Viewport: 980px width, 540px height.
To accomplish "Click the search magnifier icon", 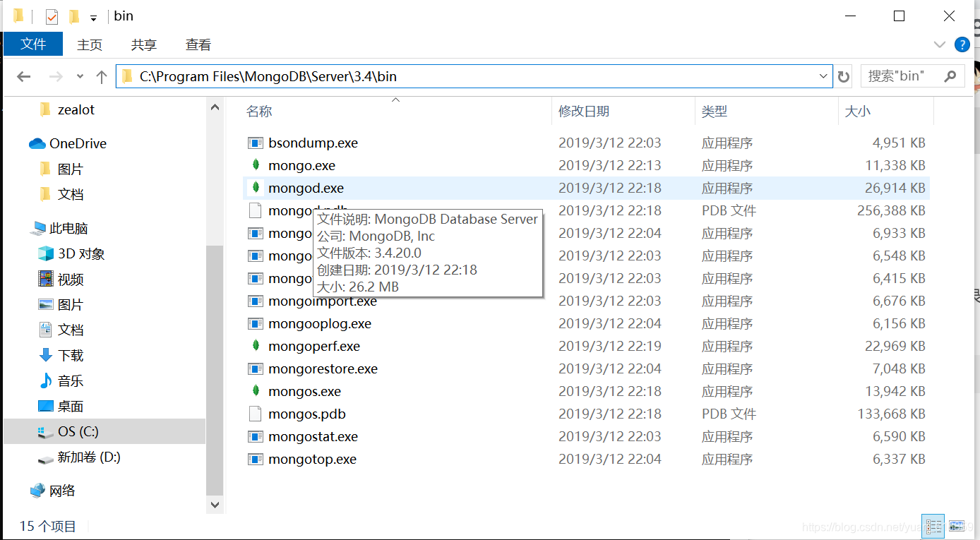I will pyautogui.click(x=950, y=76).
